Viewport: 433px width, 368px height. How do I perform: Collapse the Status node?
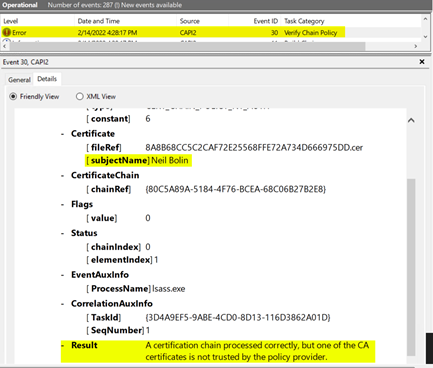pyautogui.click(x=63, y=233)
